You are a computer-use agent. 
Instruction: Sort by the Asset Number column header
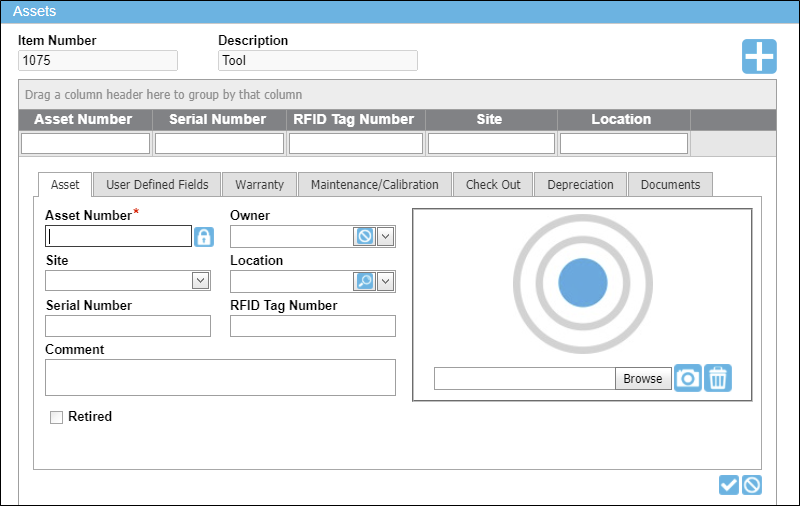85,119
